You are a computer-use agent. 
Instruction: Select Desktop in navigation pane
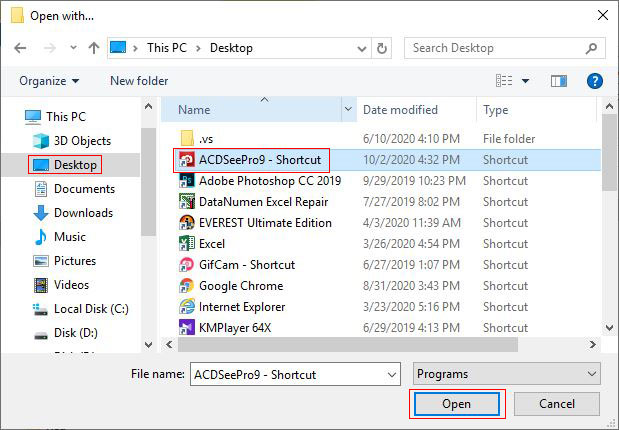pos(65,165)
